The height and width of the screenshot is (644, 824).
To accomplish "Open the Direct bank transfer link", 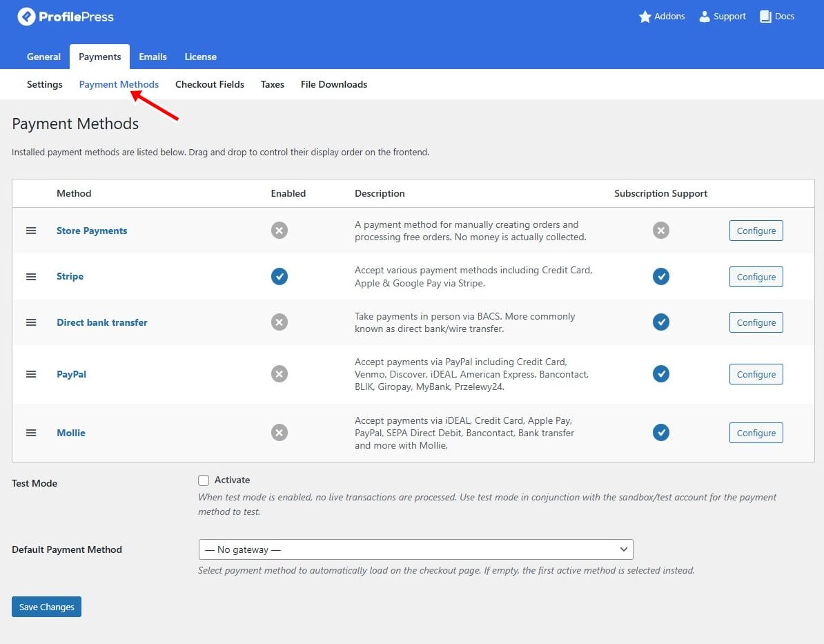I will pos(102,322).
